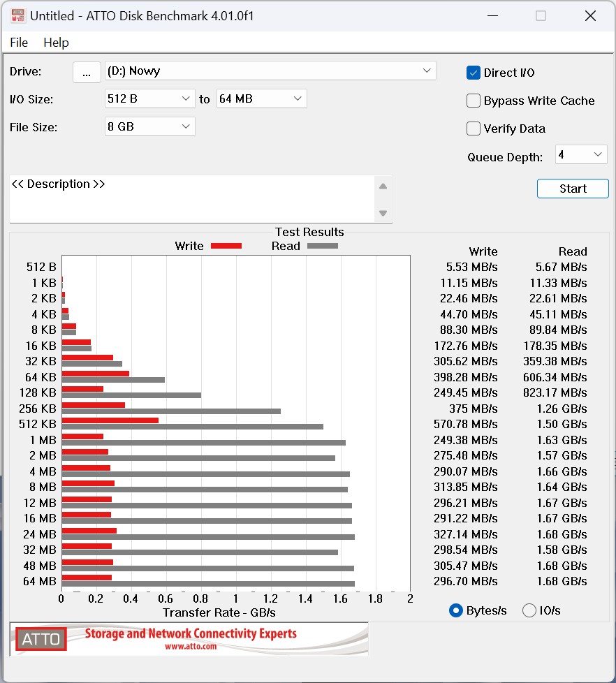Viewport: 616px width, 683px height.
Task: Select the Bytes/s radio button
Action: click(456, 610)
